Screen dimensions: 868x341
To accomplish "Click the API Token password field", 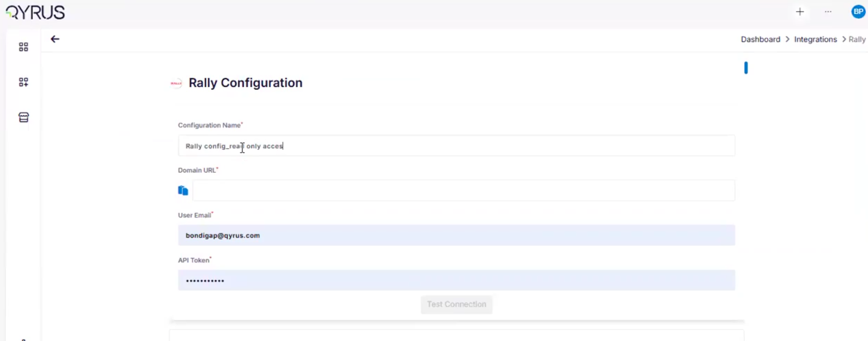I will pos(456,281).
